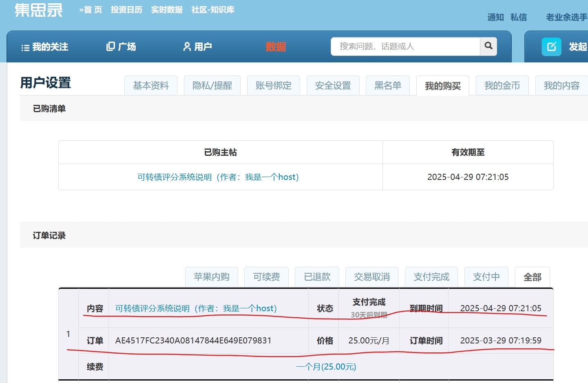Click the 发起 compose pencil icon
The image size is (588, 383).
(551, 46)
